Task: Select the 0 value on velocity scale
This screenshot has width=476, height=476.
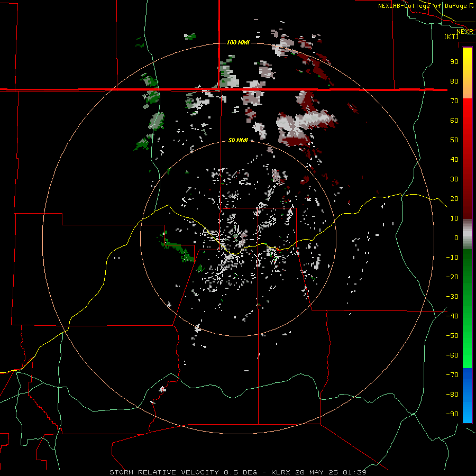Action: click(x=456, y=238)
